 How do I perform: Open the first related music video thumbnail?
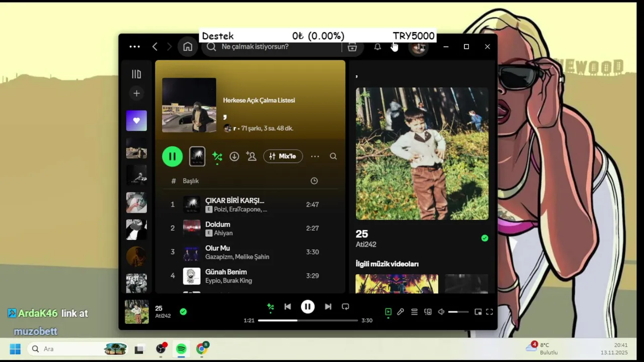coord(397,284)
